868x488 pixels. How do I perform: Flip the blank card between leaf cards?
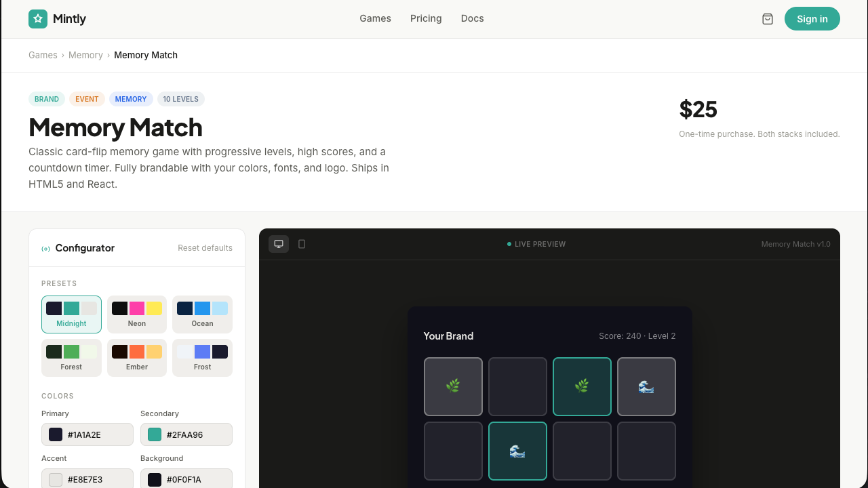[x=517, y=386]
